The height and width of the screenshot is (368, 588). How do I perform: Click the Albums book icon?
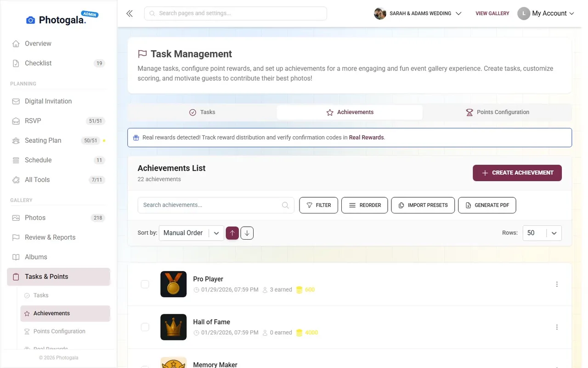click(x=16, y=257)
